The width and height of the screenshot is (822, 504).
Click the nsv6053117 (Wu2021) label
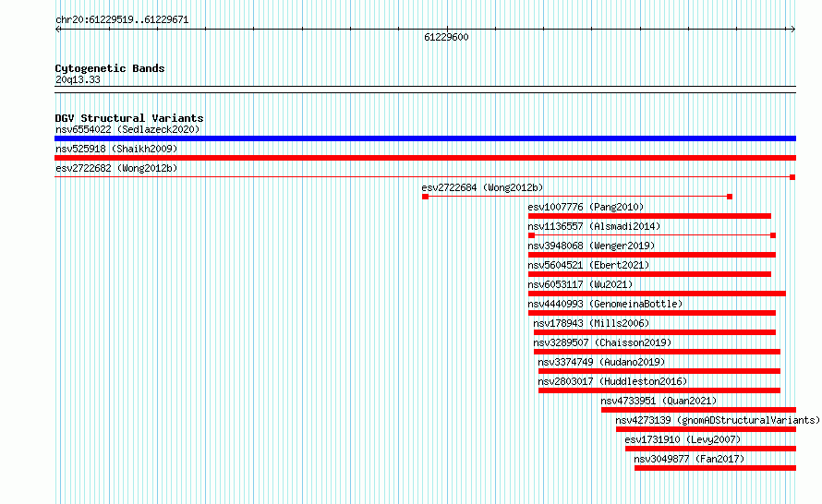click(580, 284)
